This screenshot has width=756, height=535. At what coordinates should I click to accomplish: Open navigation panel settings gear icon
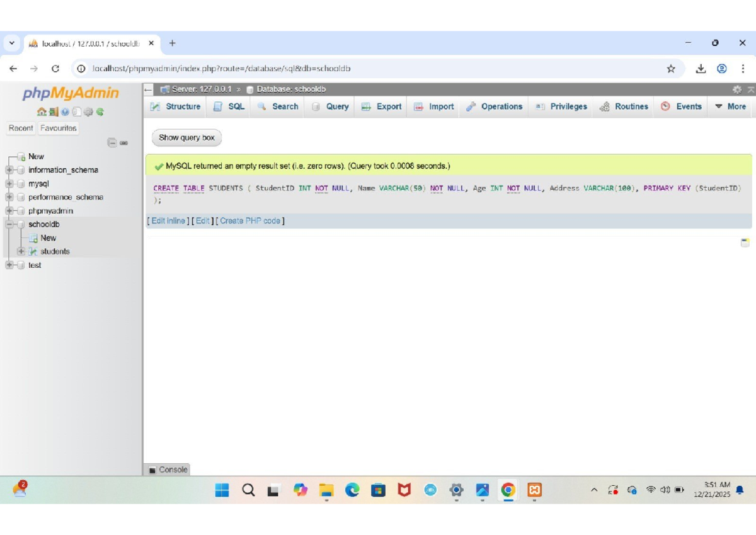coord(88,112)
